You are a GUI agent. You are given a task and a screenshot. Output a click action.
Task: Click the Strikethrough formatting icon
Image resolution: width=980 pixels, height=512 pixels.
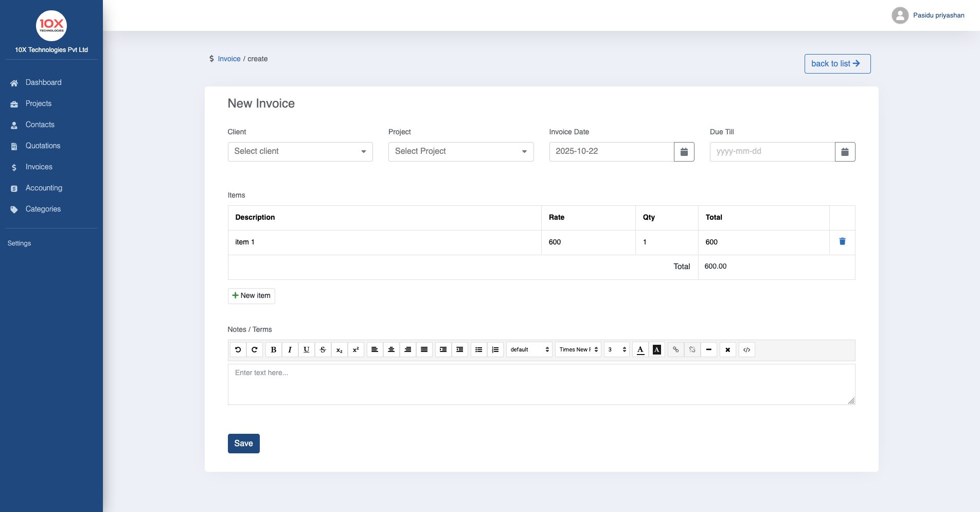[323, 349]
